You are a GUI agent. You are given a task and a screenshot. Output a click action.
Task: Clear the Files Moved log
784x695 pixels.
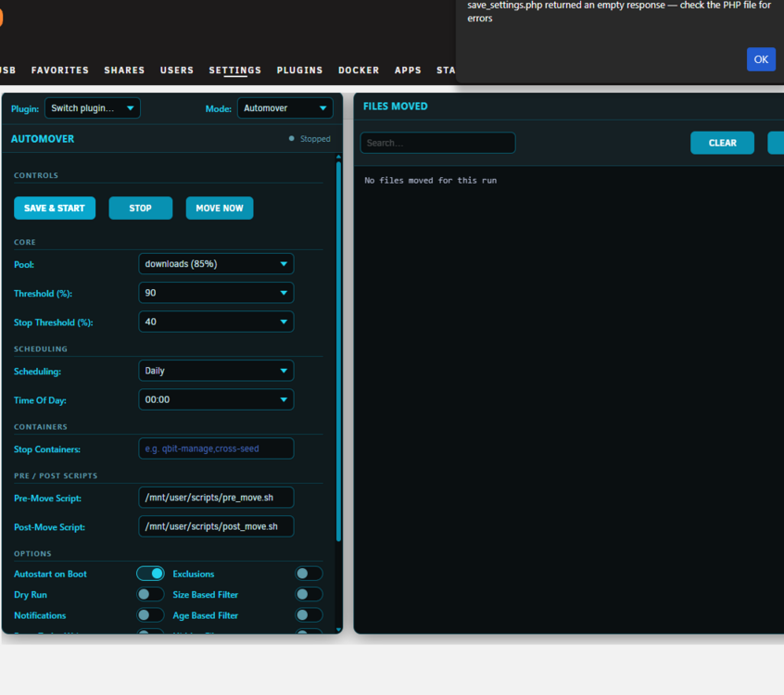722,143
